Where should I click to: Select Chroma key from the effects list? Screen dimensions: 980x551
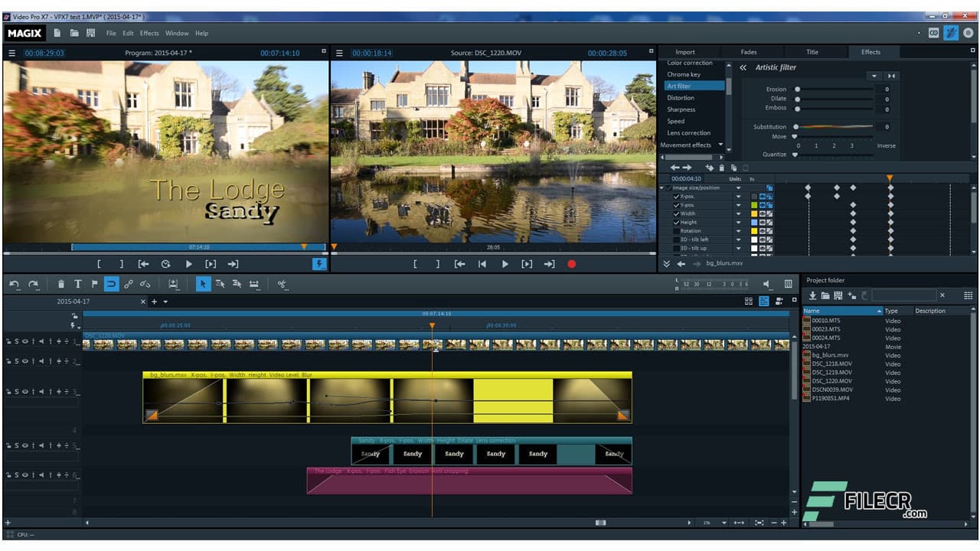pos(686,73)
